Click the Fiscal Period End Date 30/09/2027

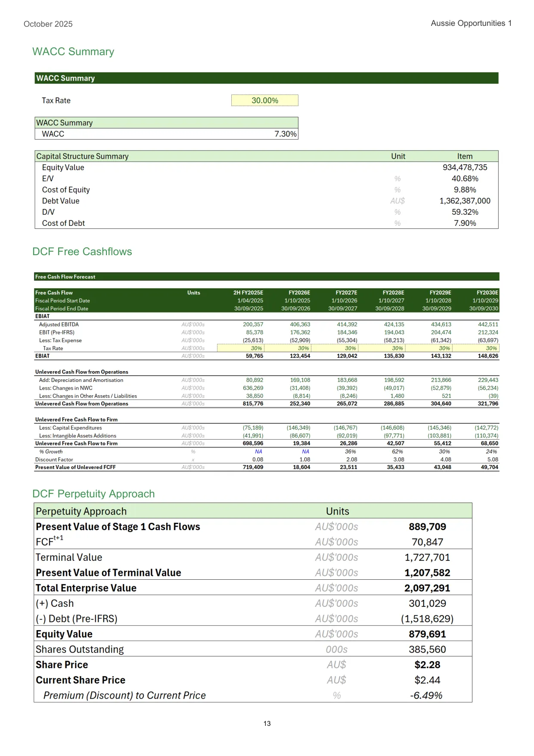[x=343, y=309]
